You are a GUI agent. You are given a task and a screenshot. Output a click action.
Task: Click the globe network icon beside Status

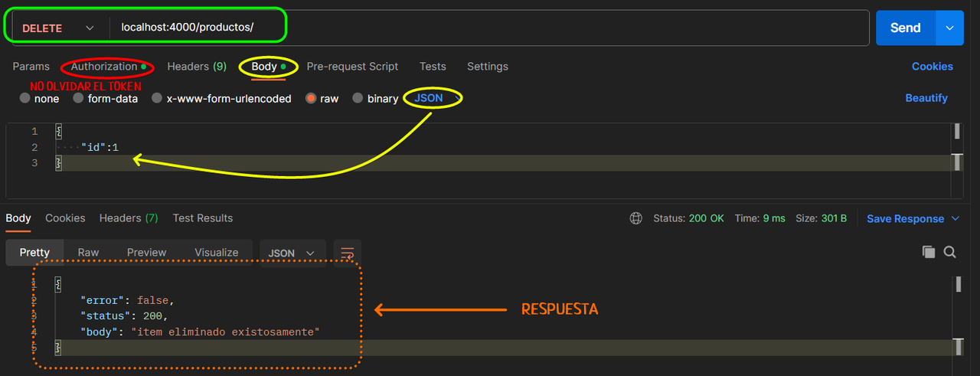635,218
